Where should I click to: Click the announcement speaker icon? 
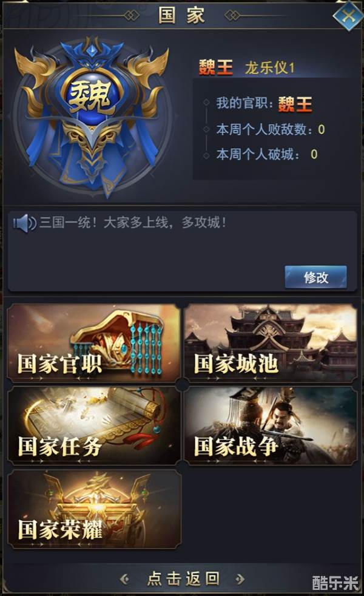tap(24, 223)
